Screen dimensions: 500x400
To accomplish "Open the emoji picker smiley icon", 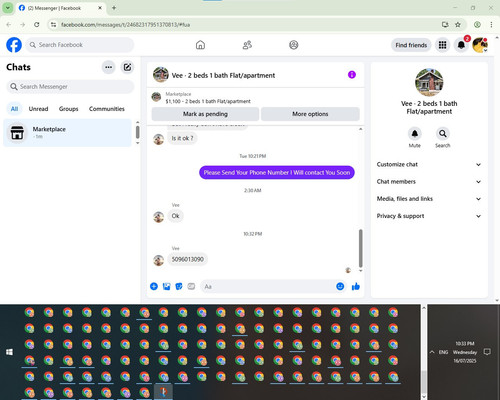I will point(340,286).
